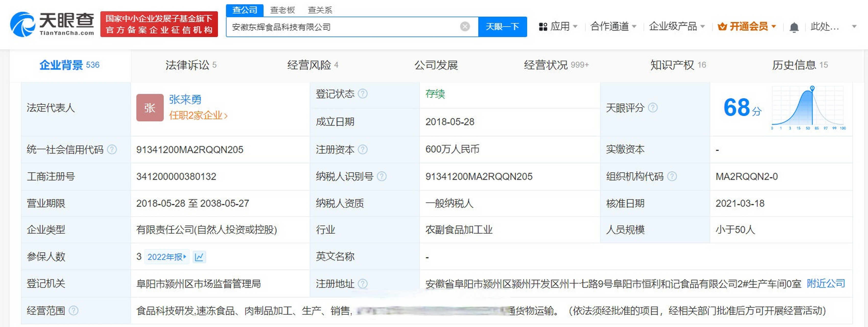
Task: Click the 国家中小企业发展子基金 red banner
Action: (159, 24)
